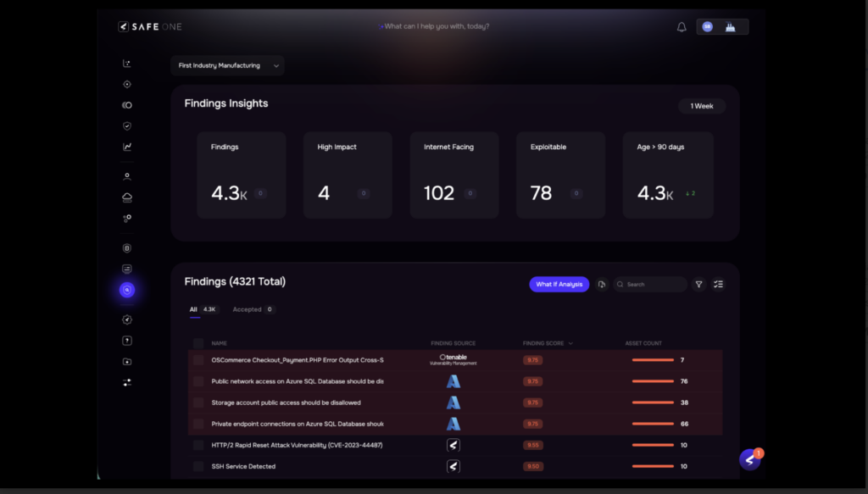868x494 pixels.
Task: Check the box for SSH Service Detected
Action: (x=198, y=466)
